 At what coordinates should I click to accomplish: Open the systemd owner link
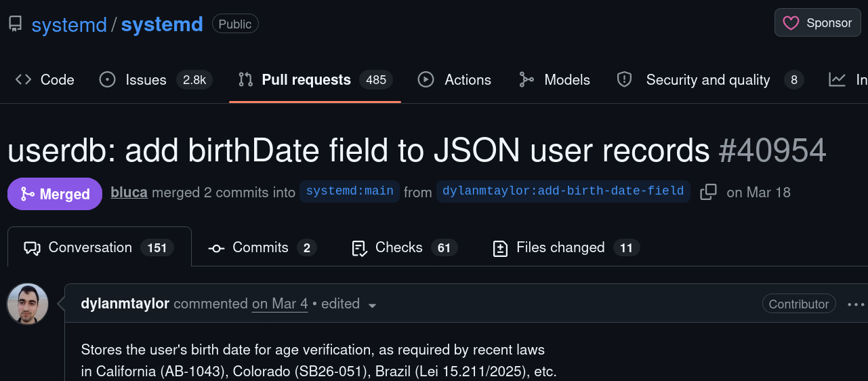[x=69, y=24]
